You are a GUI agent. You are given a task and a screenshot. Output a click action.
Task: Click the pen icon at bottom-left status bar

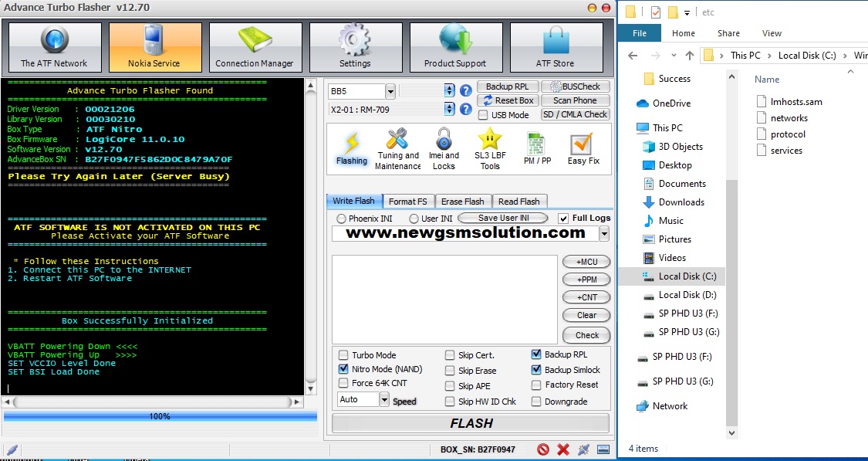pos(12,450)
